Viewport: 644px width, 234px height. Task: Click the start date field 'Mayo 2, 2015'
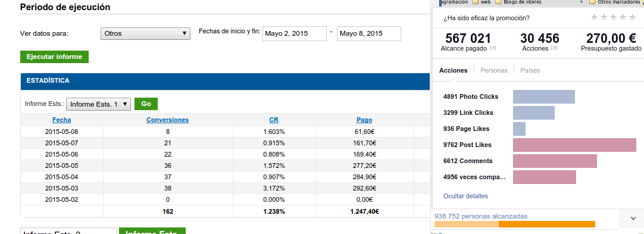295,34
